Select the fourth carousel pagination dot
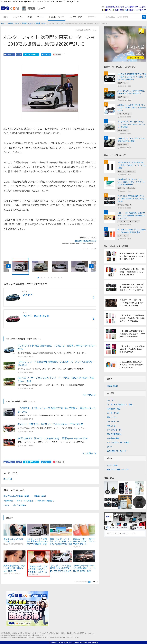Viewport: 147px width, 644px height. 48,278
